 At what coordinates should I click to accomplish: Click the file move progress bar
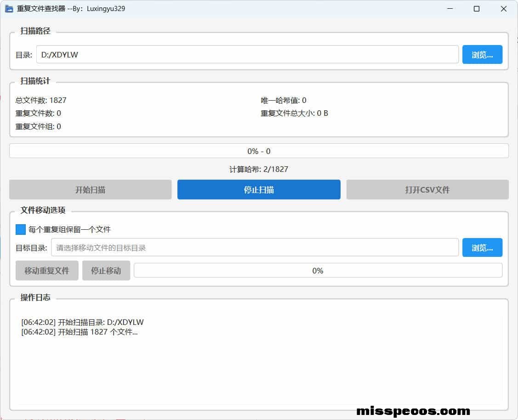pyautogui.click(x=318, y=271)
